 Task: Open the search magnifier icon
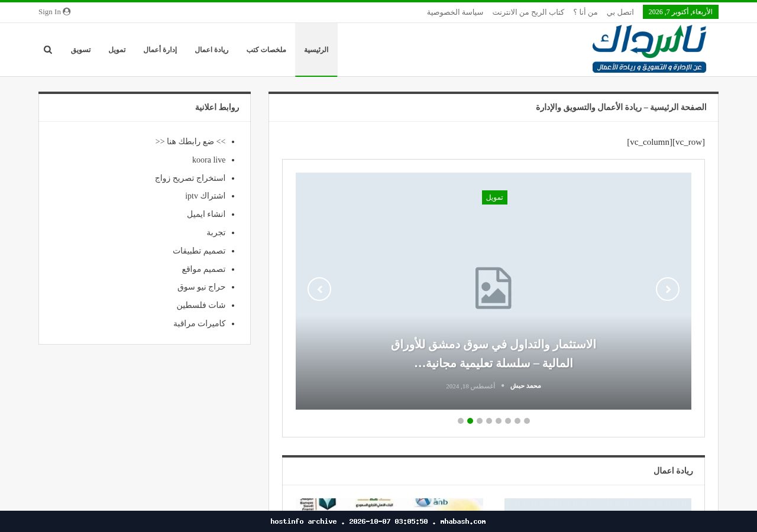48,50
